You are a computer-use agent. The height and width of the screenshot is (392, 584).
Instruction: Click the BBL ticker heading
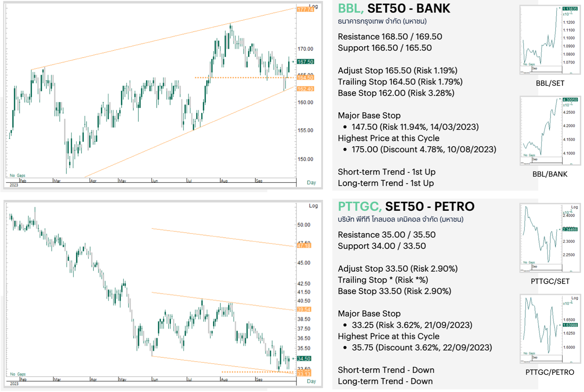[x=350, y=8]
